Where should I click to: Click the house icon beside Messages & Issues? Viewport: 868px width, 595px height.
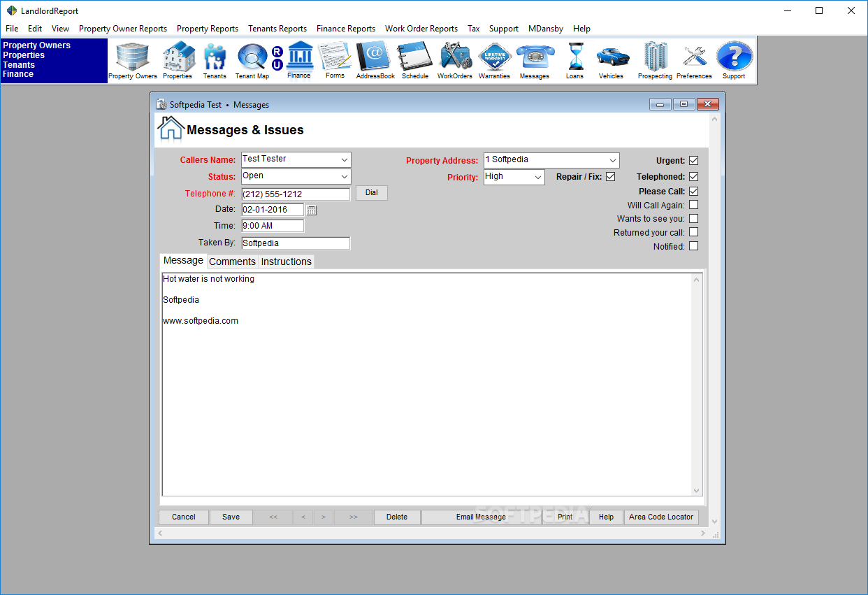click(x=171, y=129)
